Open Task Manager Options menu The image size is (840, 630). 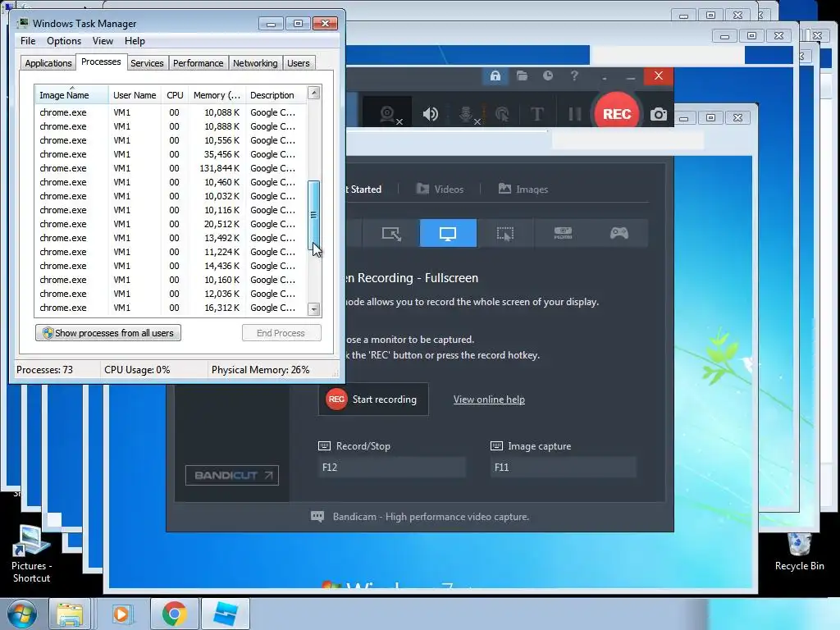tap(64, 41)
